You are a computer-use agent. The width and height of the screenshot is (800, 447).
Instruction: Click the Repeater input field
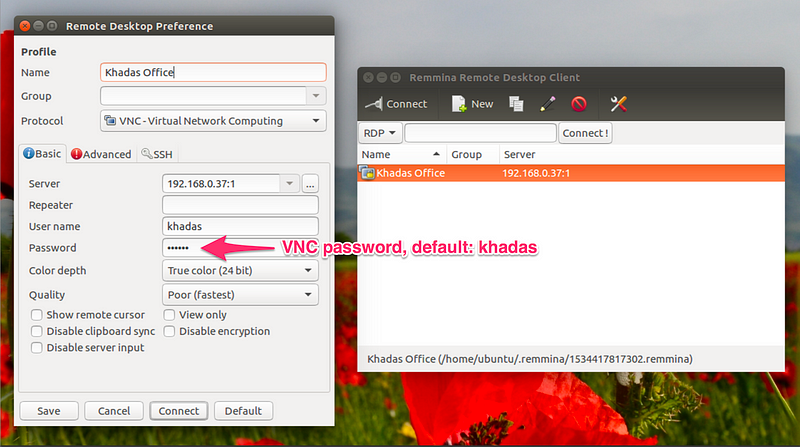(240, 205)
